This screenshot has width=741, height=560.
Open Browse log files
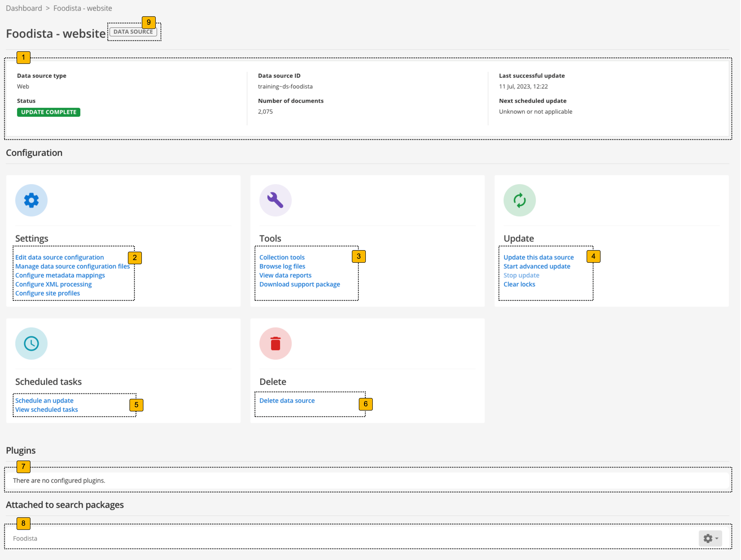coord(282,266)
